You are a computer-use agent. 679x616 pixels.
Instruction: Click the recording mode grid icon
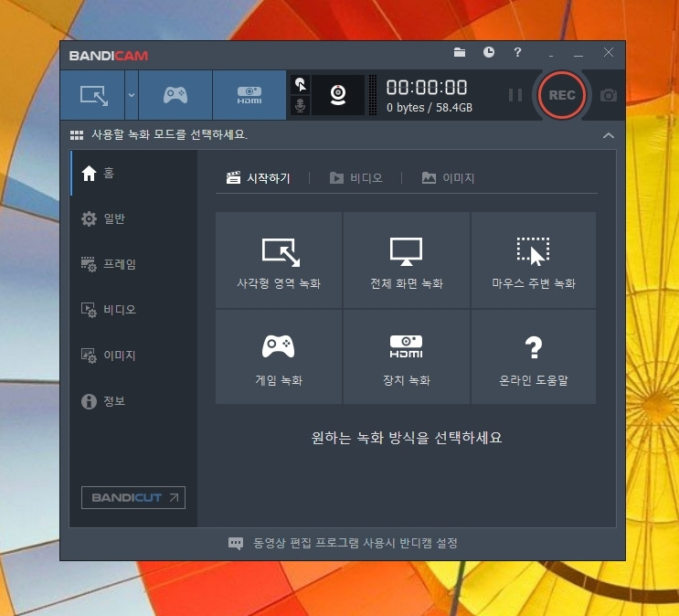coord(77,135)
